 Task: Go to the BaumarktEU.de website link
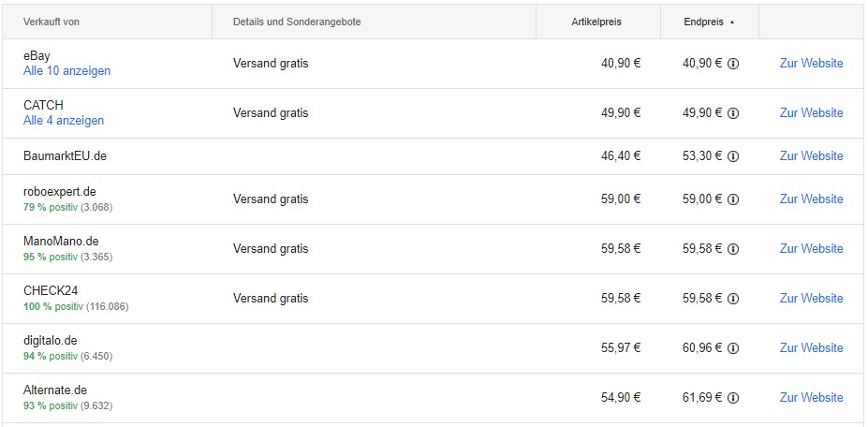pos(812,155)
